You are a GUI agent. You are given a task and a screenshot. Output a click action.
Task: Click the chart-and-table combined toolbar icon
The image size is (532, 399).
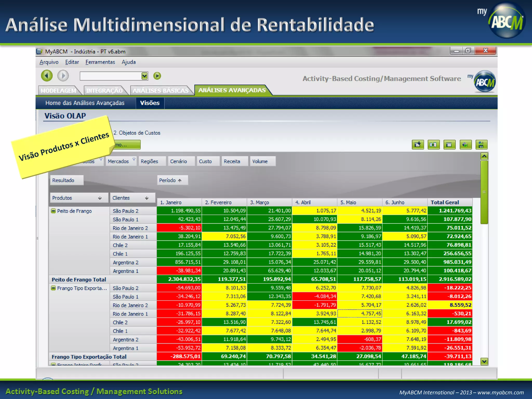(x=481, y=145)
